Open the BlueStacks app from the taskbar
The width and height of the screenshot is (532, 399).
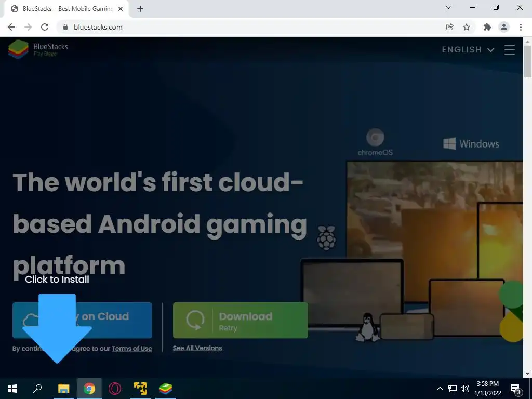166,389
